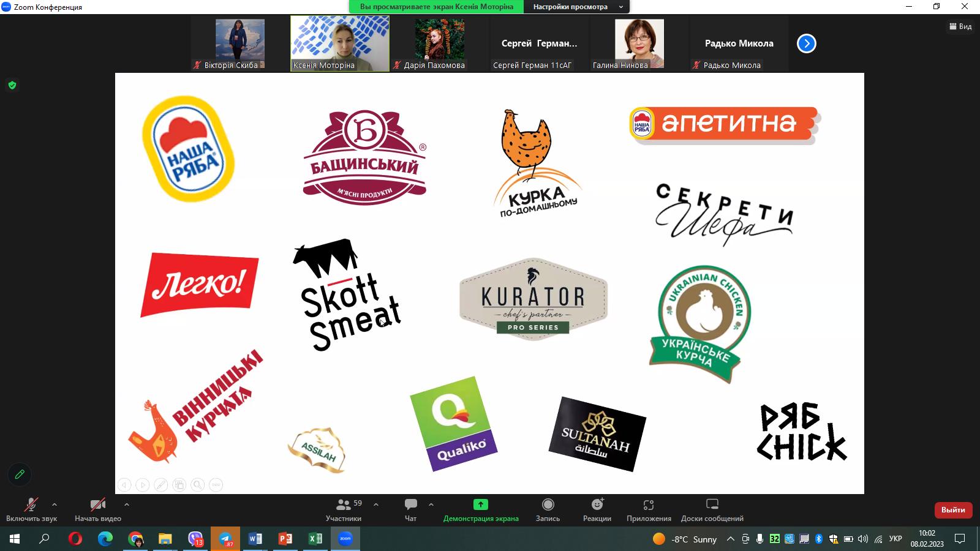The image size is (980, 551).
Task: Open the Вид view layout menu
Action: point(960,26)
